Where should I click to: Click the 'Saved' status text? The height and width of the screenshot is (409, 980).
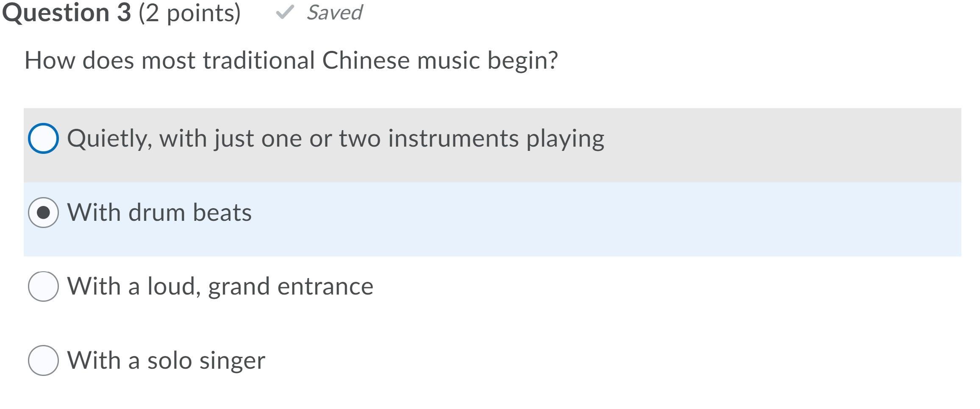click(x=334, y=13)
